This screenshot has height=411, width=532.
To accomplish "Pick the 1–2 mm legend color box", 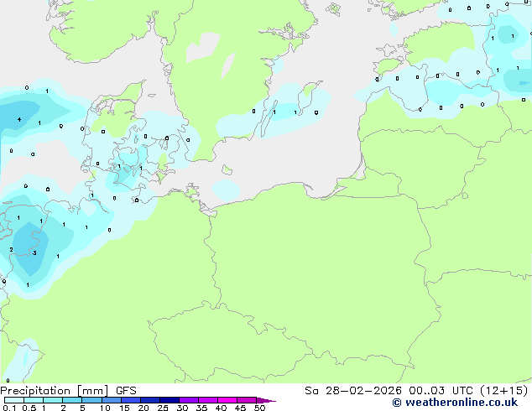I will tap(53, 400).
